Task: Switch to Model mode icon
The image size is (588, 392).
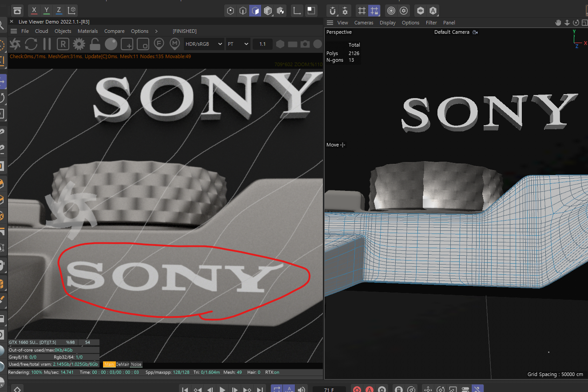Action: (x=267, y=11)
